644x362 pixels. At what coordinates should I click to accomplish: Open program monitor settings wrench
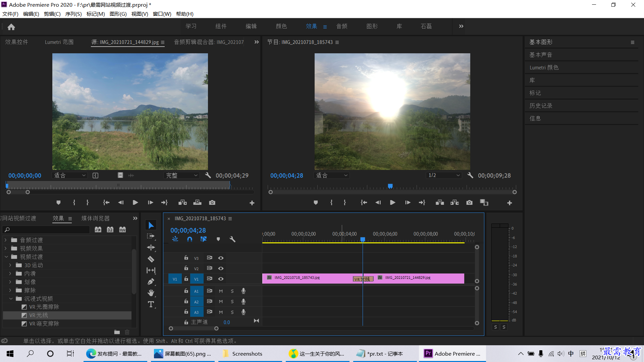pyautogui.click(x=470, y=175)
